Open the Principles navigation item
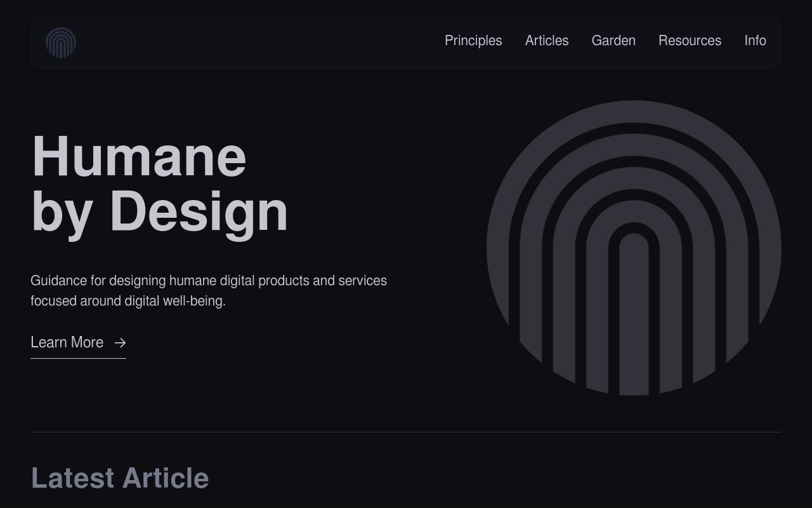 coord(473,41)
